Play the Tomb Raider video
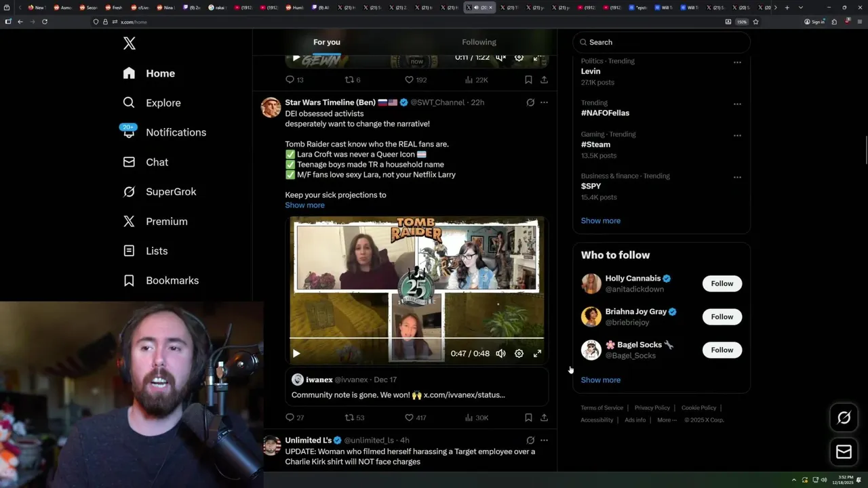The height and width of the screenshot is (488, 868). [x=296, y=353]
